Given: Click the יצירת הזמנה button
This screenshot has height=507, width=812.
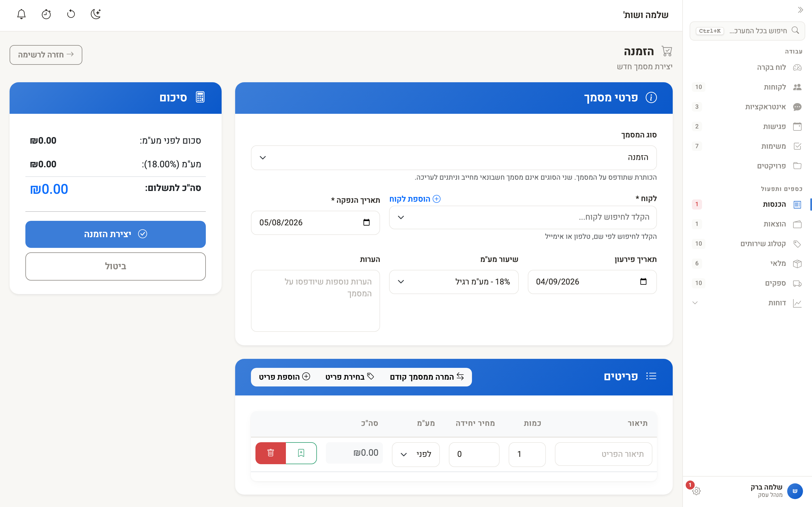Looking at the screenshot, I should (115, 234).
